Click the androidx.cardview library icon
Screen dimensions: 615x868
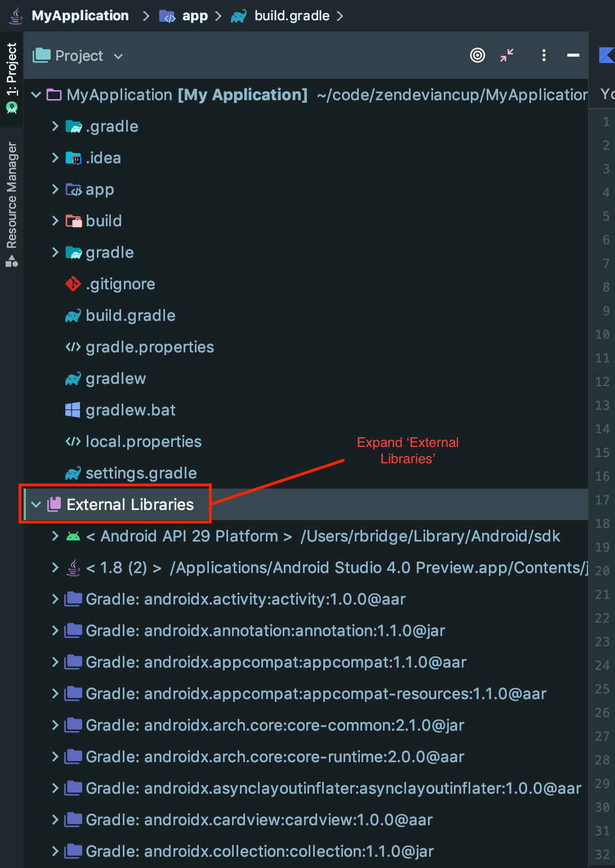click(x=73, y=820)
